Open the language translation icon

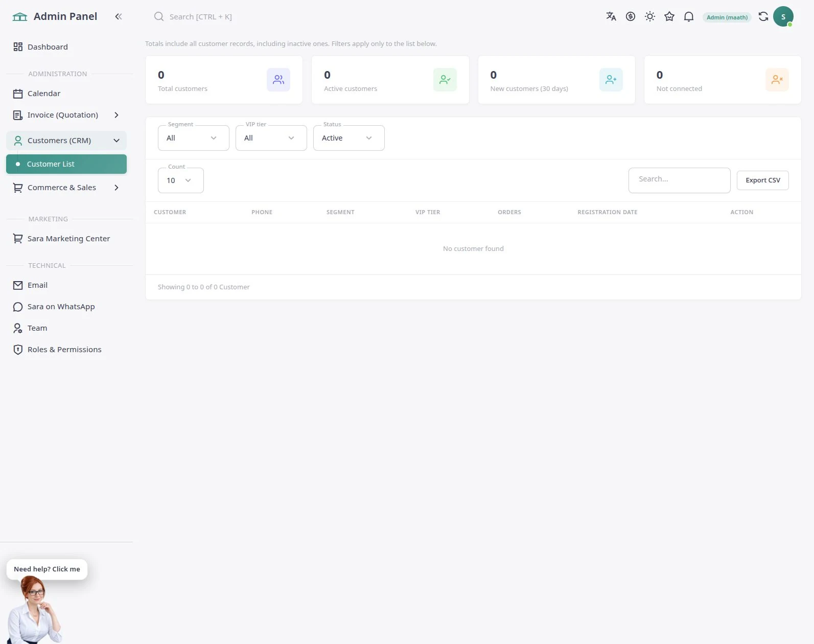[611, 16]
